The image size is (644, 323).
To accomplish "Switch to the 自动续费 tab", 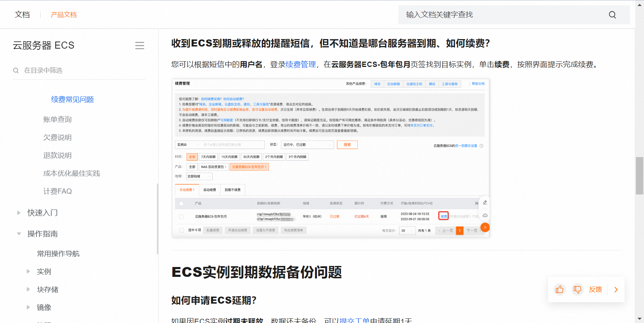I will [x=210, y=190].
